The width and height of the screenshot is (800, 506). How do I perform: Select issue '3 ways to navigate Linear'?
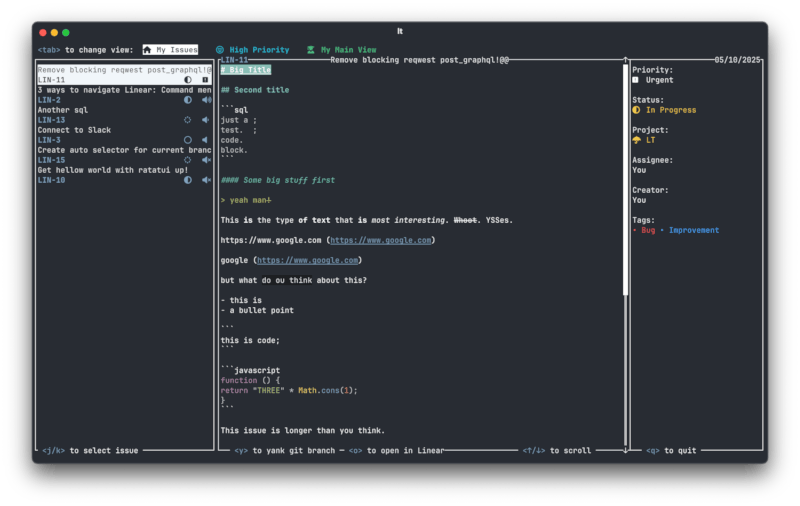[124, 95]
